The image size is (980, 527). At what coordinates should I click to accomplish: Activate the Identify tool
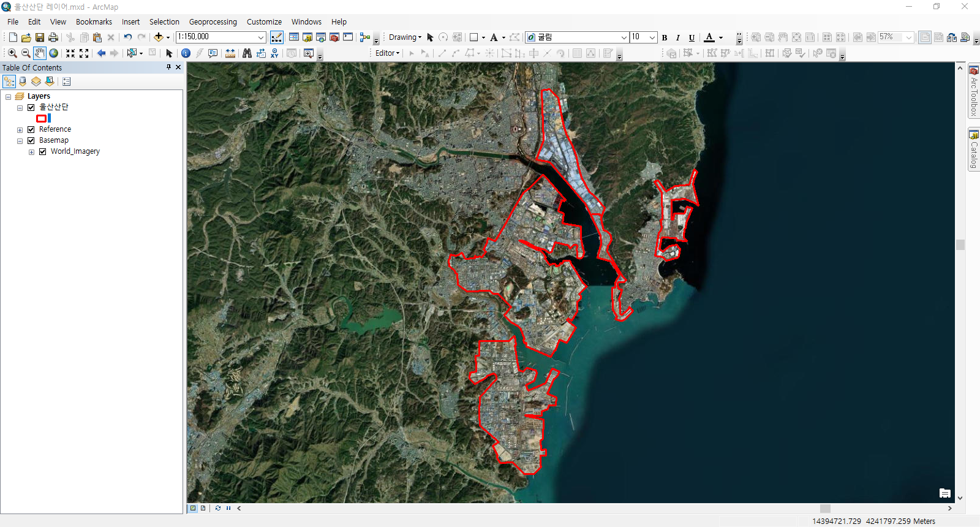coord(186,53)
